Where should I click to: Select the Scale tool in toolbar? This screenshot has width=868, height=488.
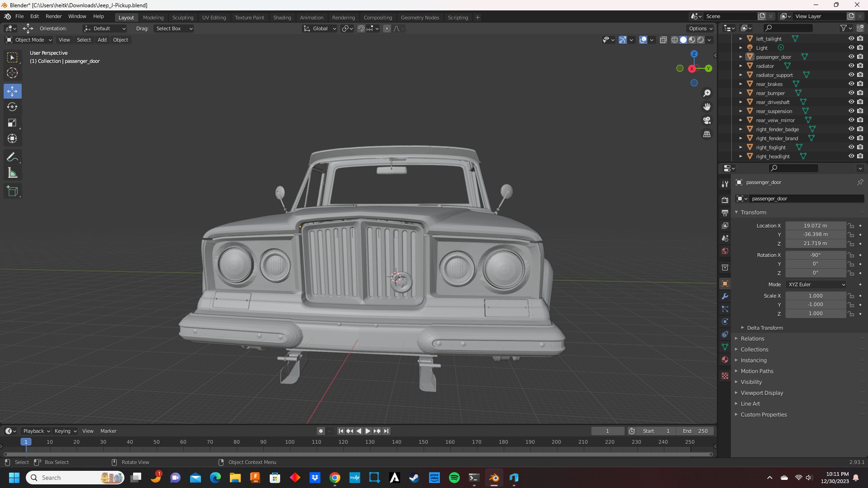(x=12, y=123)
